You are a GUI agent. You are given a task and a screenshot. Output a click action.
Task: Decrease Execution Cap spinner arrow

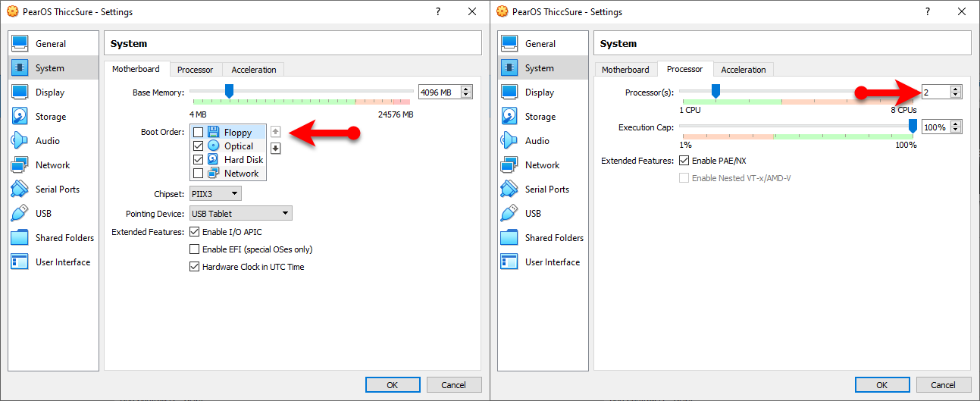click(x=956, y=131)
